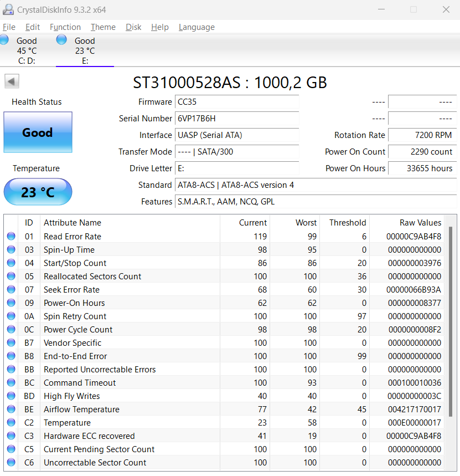Click the CrystalDiskInfo app icon in title bar
The image size is (460, 476).
pyautogui.click(x=8, y=9)
